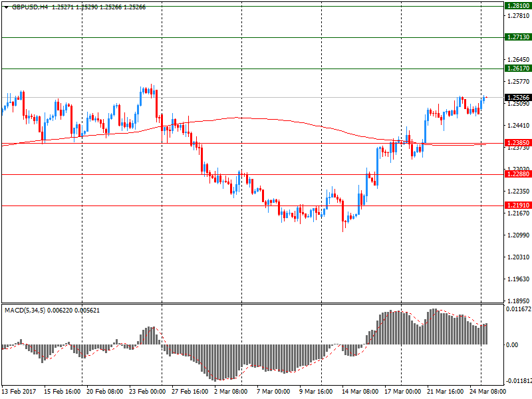Select the 17 Mar 00:00 time axis label

(x=402, y=391)
